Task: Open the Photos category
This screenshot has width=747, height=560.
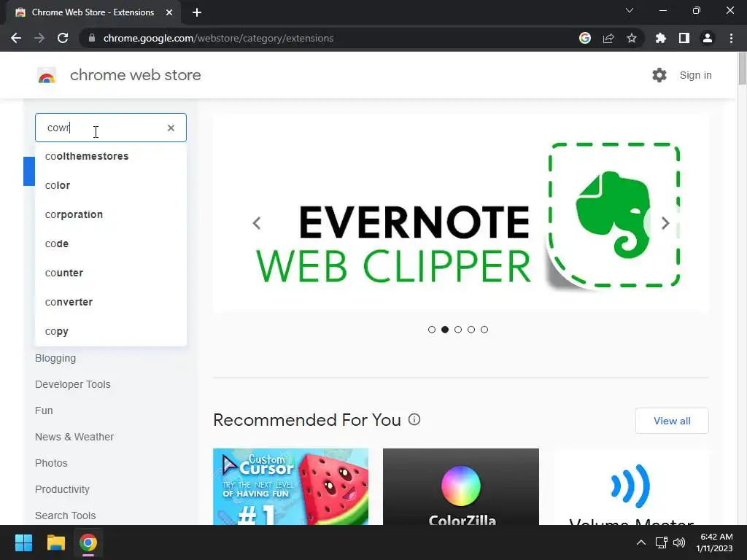Action: coord(51,463)
